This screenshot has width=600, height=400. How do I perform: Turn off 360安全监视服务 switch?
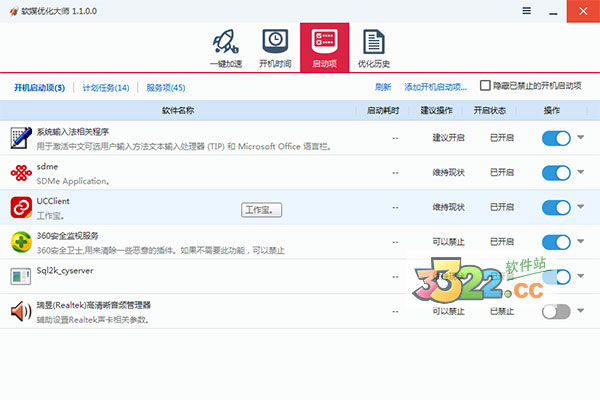click(556, 242)
